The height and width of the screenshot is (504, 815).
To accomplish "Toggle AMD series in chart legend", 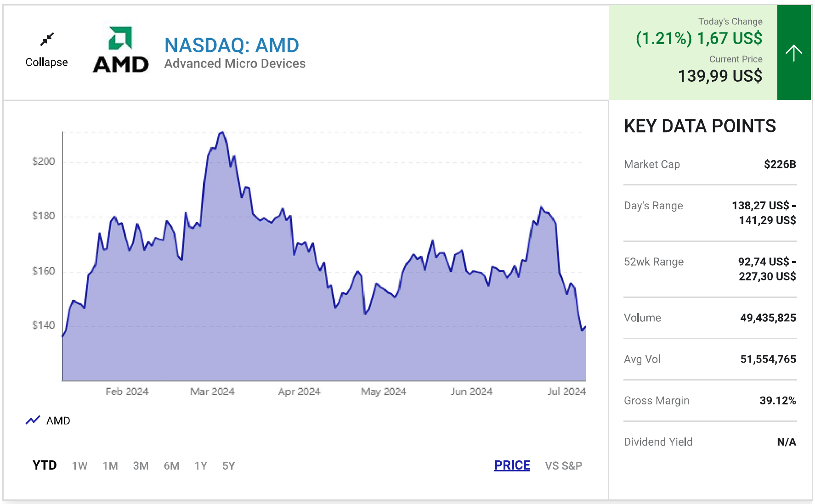I will tap(58, 420).
